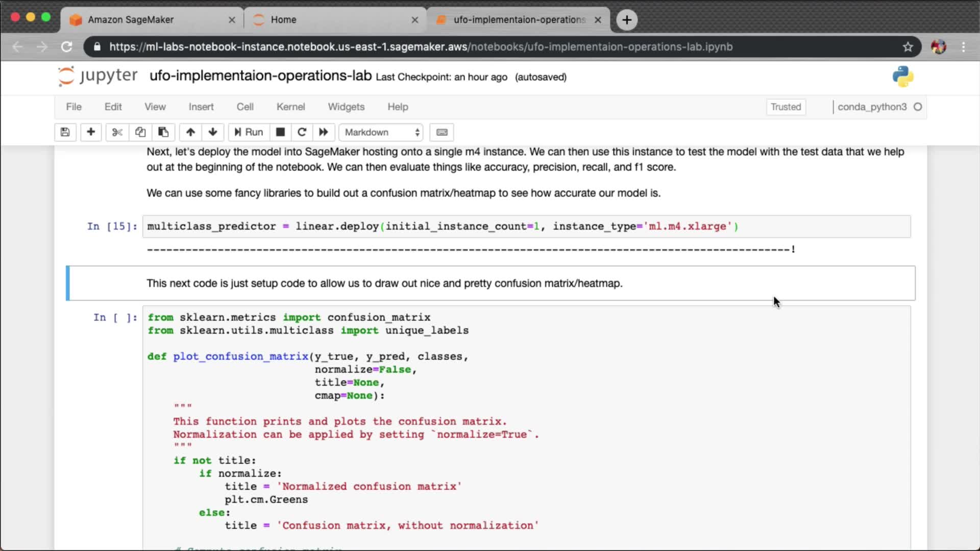
Task: Restart the kernel icon
Action: click(302, 132)
